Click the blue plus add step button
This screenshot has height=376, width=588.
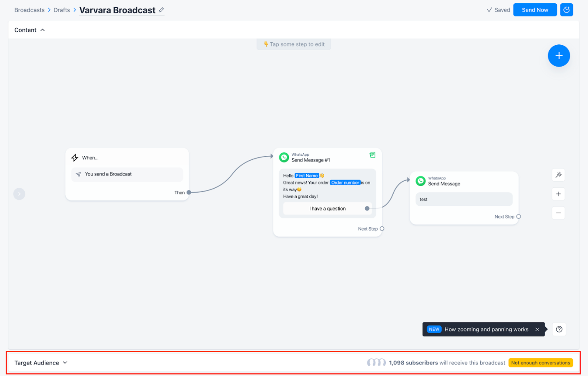(x=558, y=56)
